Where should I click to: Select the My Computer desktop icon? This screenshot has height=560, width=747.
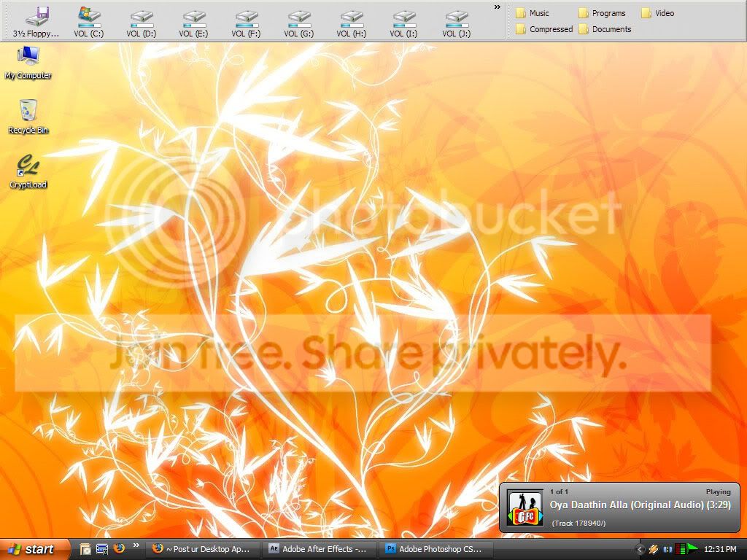click(28, 63)
